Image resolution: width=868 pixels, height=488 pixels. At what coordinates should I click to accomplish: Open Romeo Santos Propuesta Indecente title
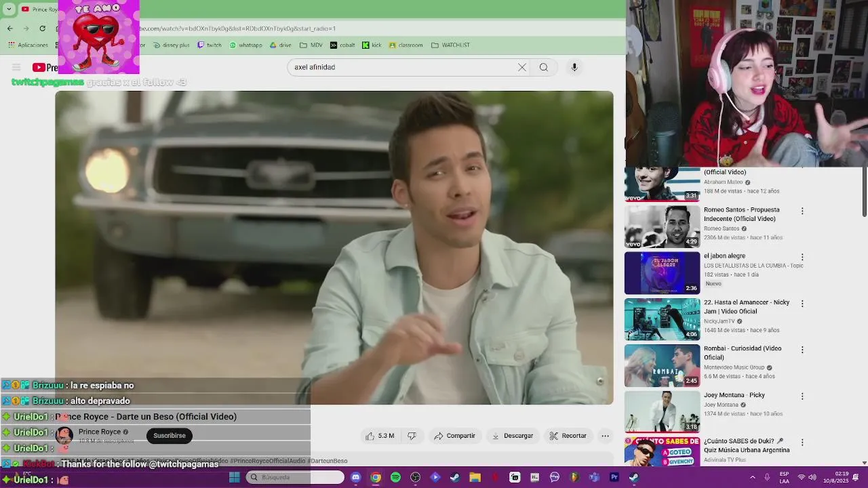742,214
